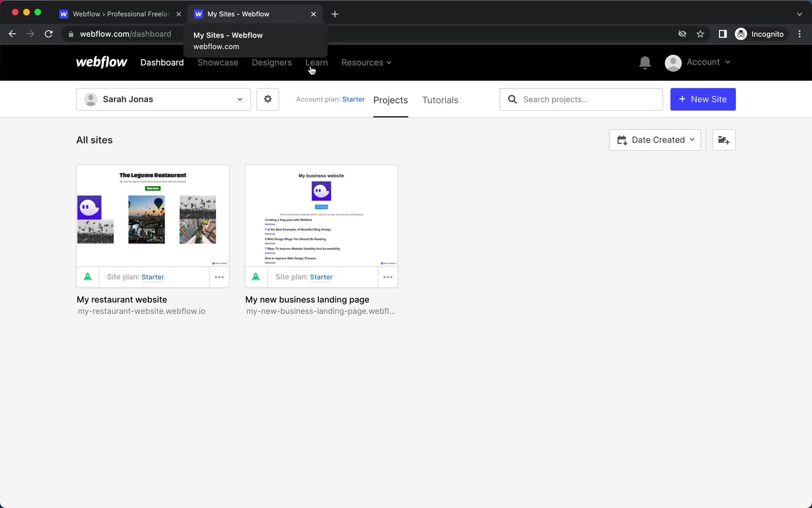
Task: Open the Date Created sort dropdown
Action: click(655, 140)
